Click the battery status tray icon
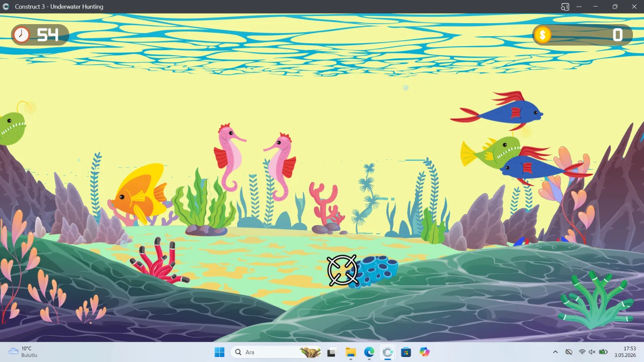Image resolution: width=644 pixels, height=362 pixels. [x=603, y=352]
